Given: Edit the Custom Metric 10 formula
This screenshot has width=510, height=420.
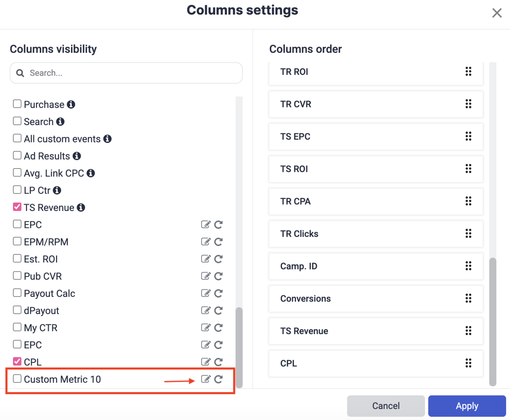Looking at the screenshot, I should tap(206, 379).
